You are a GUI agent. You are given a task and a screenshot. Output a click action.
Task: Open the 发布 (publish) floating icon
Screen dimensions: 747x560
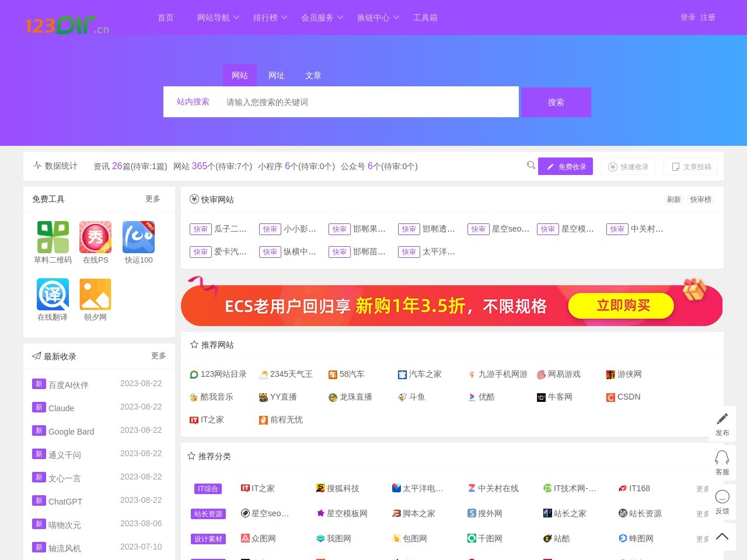pyautogui.click(x=722, y=422)
